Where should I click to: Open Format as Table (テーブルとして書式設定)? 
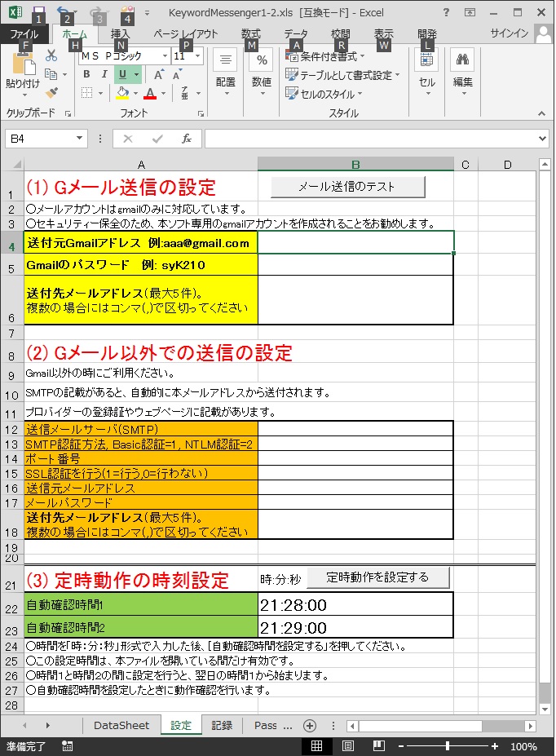click(x=342, y=75)
